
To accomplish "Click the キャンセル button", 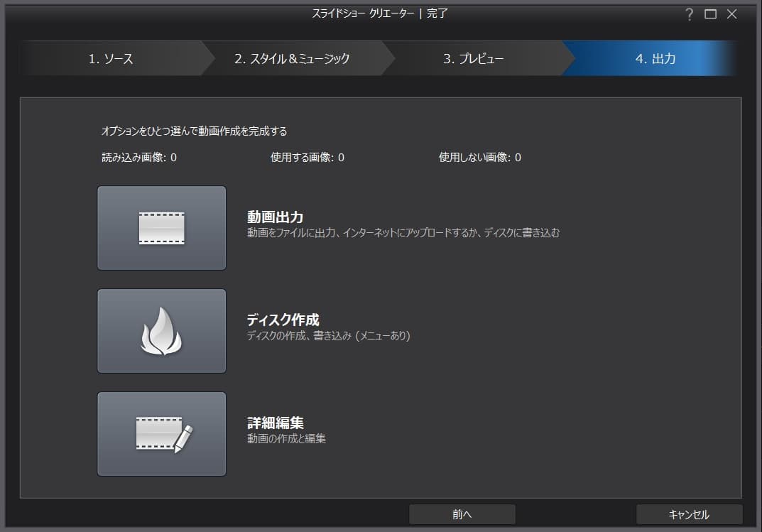I will [688, 514].
